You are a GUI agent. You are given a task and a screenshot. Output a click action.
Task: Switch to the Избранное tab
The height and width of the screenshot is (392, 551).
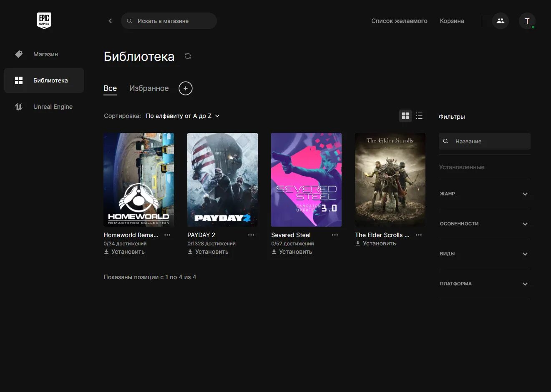(x=149, y=88)
